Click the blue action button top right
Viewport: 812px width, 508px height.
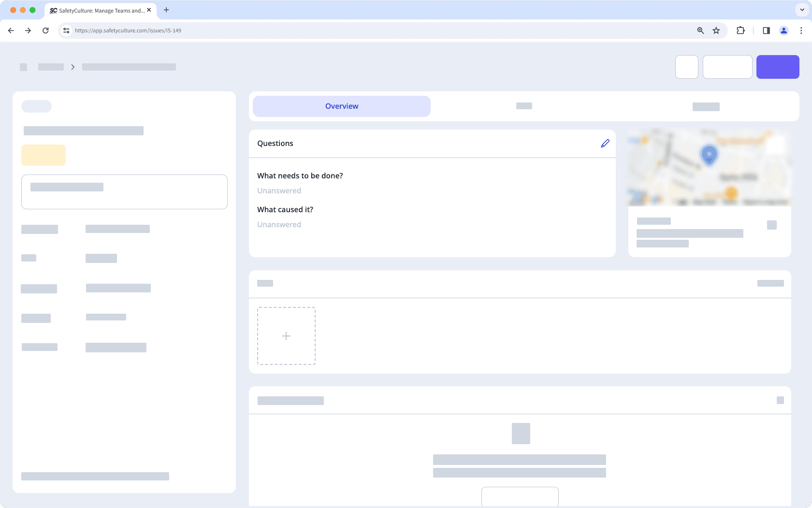pos(777,67)
